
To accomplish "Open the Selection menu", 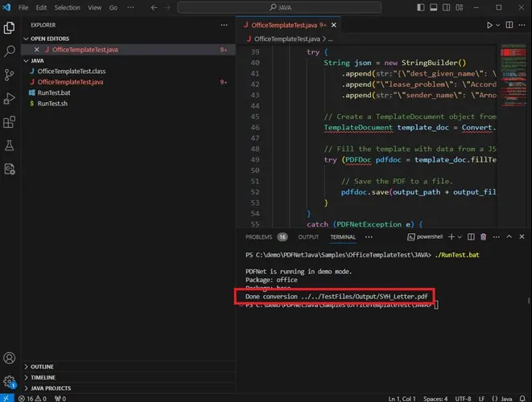I will tap(67, 6).
